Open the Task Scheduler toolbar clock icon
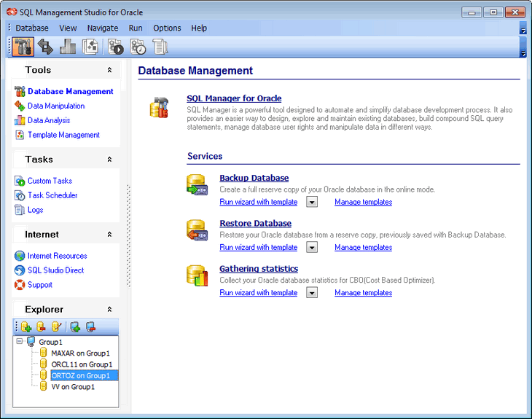The width and height of the screenshot is (532, 419). tap(138, 47)
